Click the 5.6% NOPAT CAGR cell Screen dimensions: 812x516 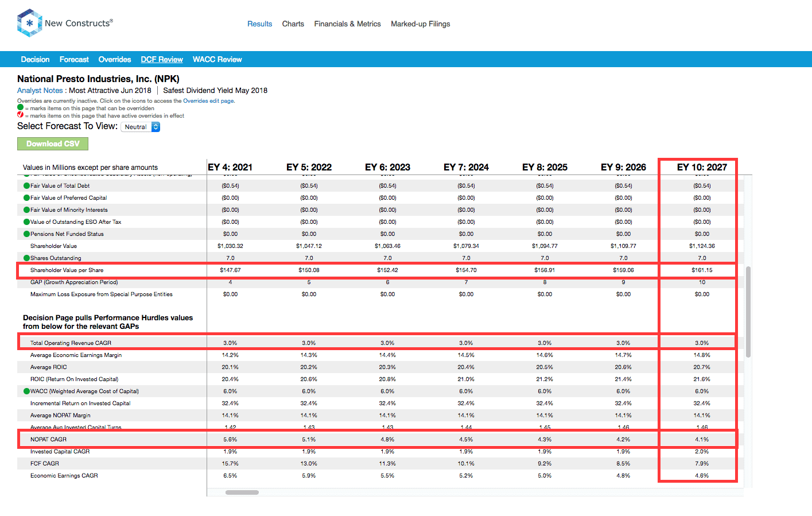[230, 439]
